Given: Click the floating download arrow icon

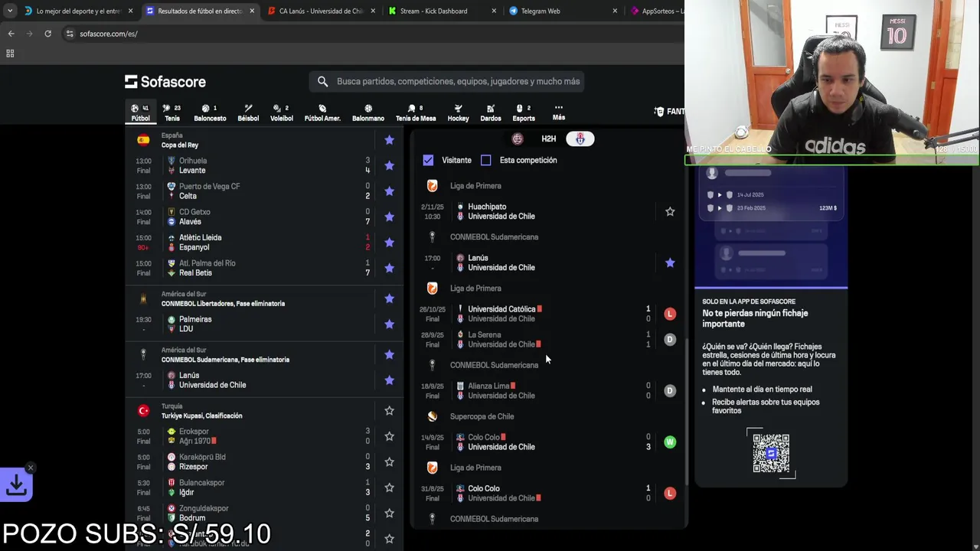Looking at the screenshot, I should (16, 484).
